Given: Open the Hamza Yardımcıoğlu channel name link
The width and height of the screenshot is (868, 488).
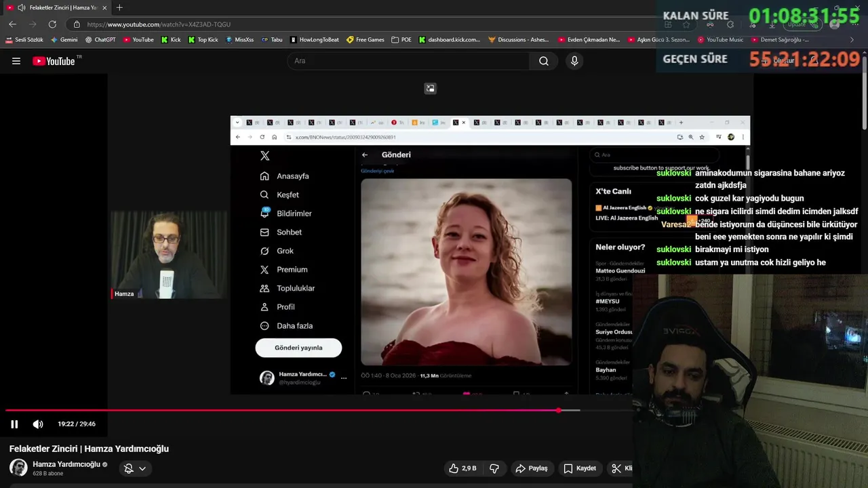Looking at the screenshot, I should (x=66, y=464).
